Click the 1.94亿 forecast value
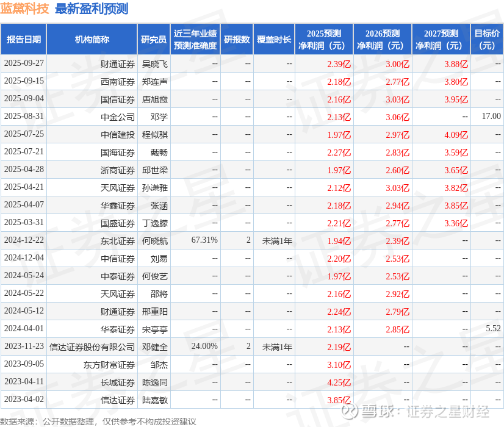 pyautogui.click(x=339, y=241)
